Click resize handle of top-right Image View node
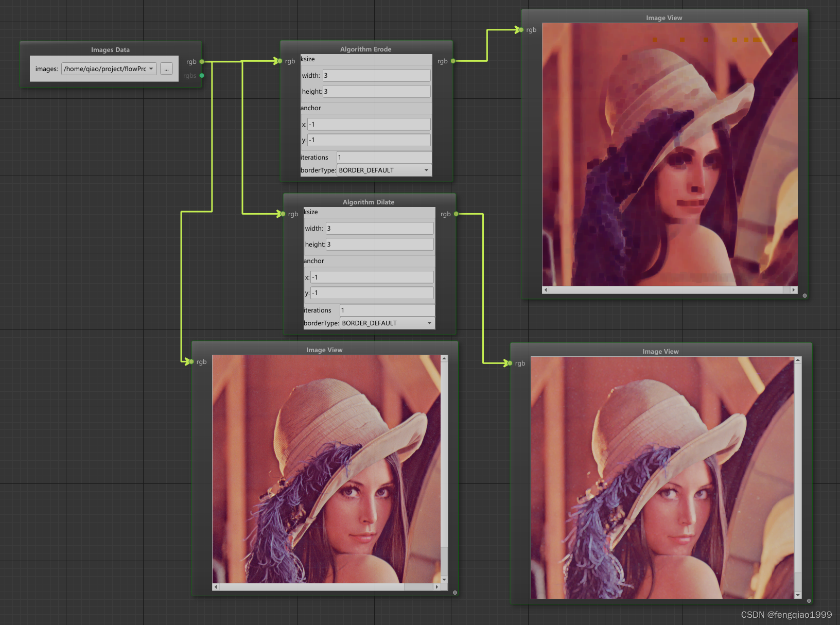 point(804,296)
